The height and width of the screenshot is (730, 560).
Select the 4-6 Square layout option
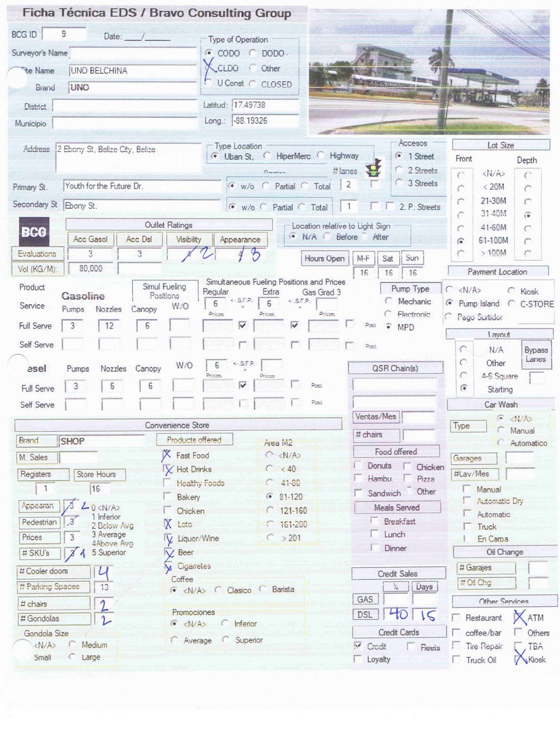click(463, 375)
